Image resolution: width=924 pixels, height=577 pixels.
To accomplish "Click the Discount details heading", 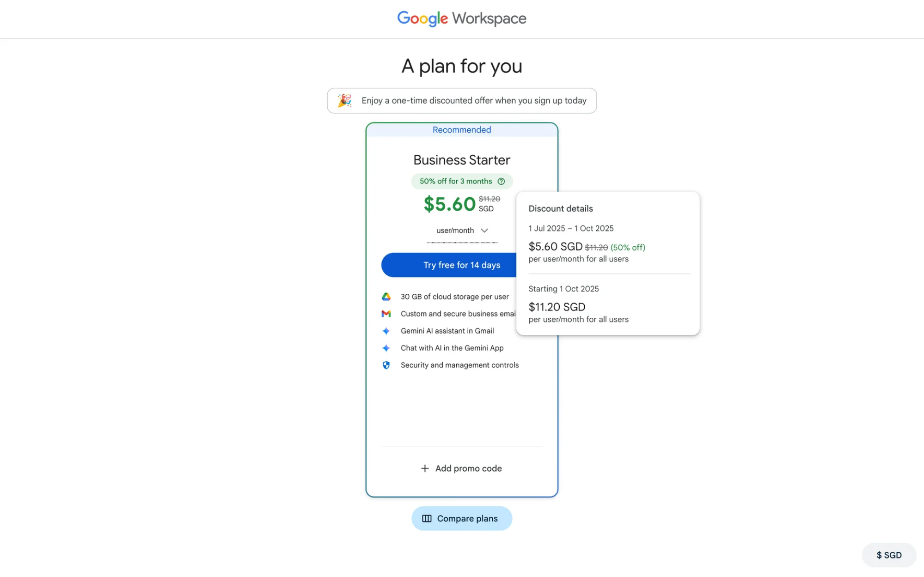I will (x=560, y=208).
